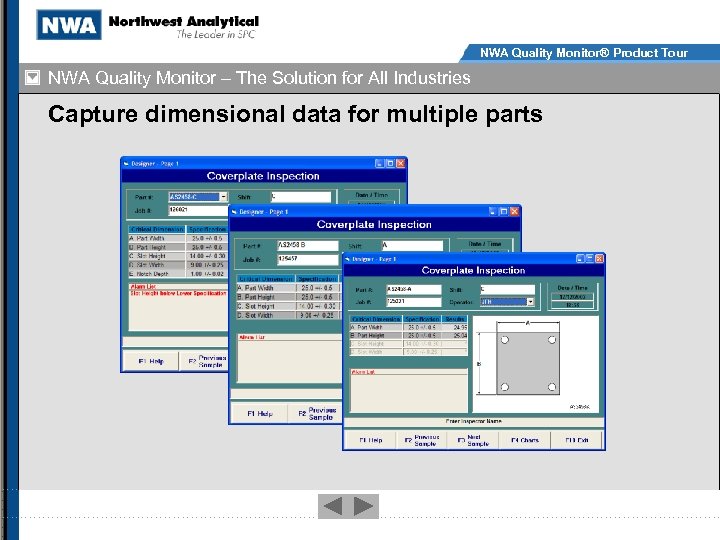
Task: Open the Part # dropdown in back window
Action: (x=224, y=197)
